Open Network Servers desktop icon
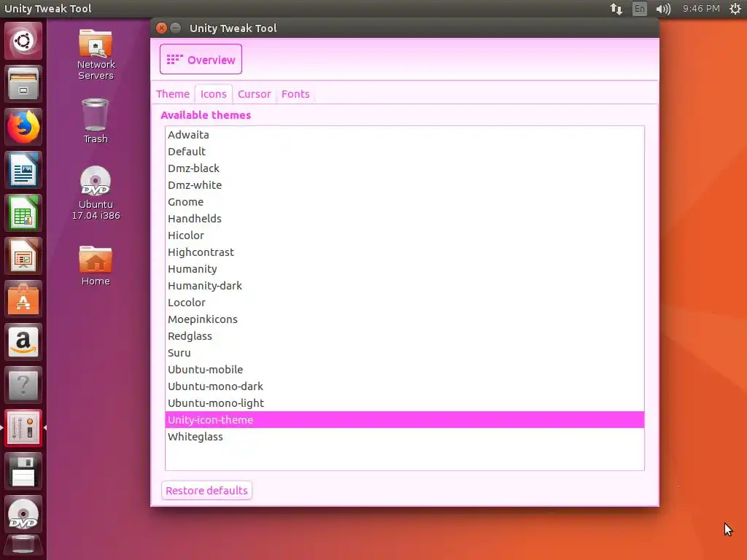Viewport: 747px width, 560px height. pyautogui.click(x=96, y=54)
